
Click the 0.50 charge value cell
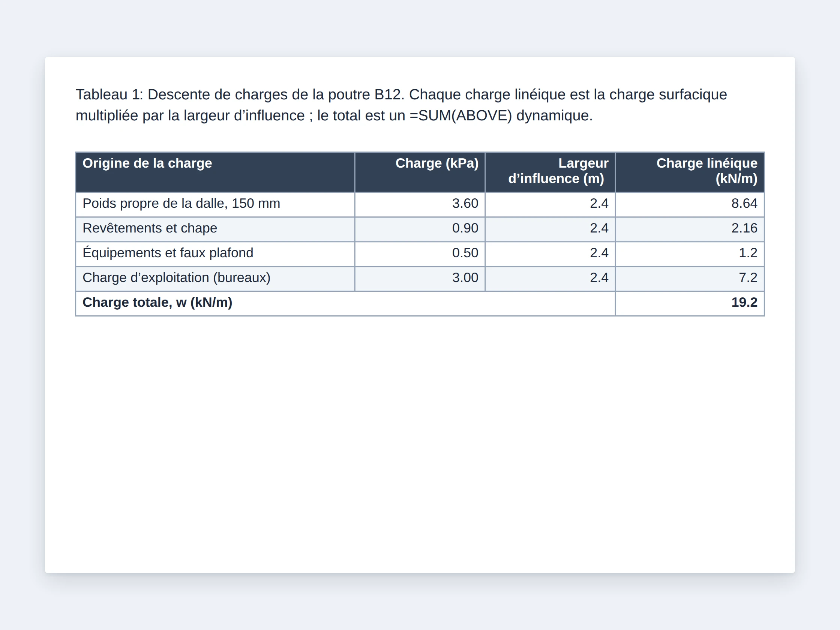(420, 253)
